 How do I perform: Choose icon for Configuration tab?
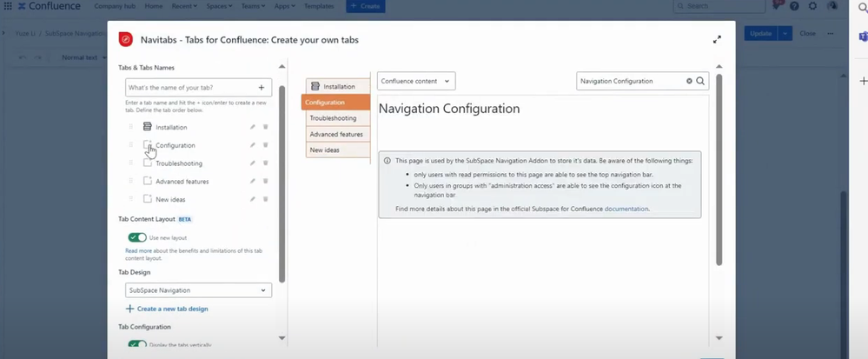(x=147, y=144)
